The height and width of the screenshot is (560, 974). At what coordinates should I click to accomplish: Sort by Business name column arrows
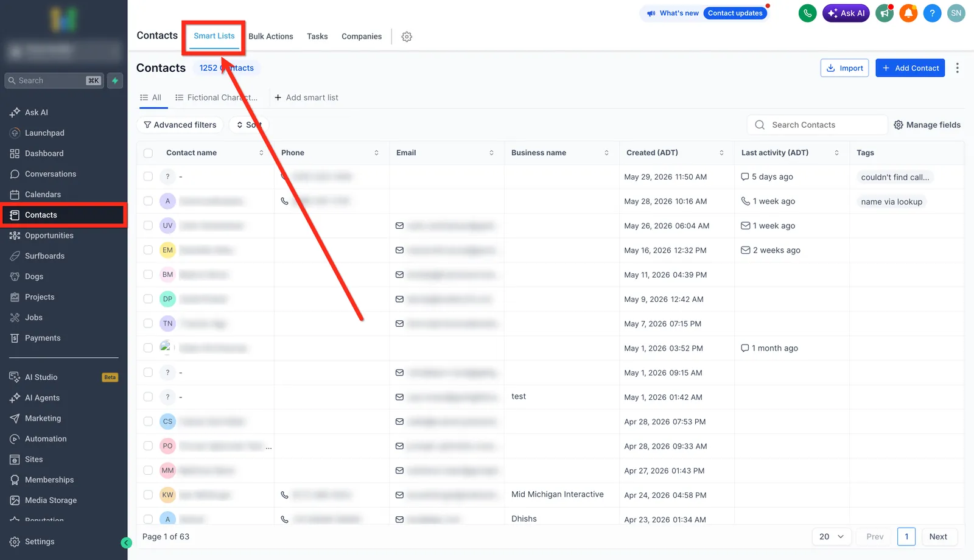tap(606, 153)
